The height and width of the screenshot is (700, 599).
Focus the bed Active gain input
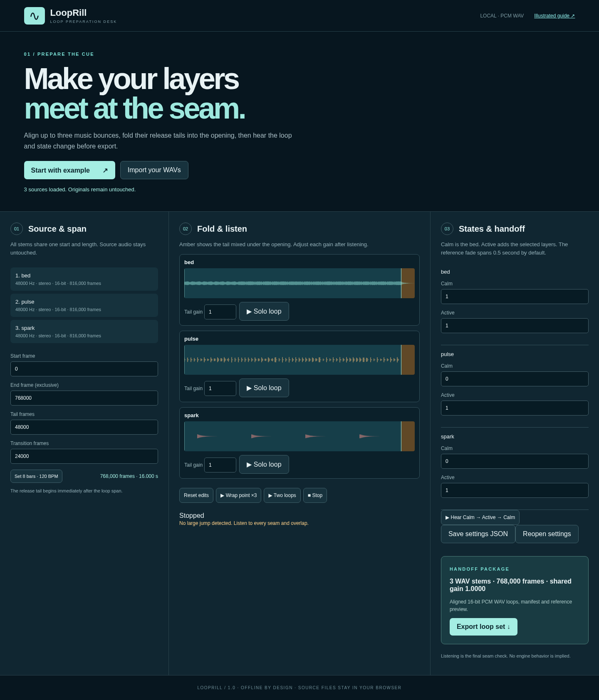pos(515,326)
